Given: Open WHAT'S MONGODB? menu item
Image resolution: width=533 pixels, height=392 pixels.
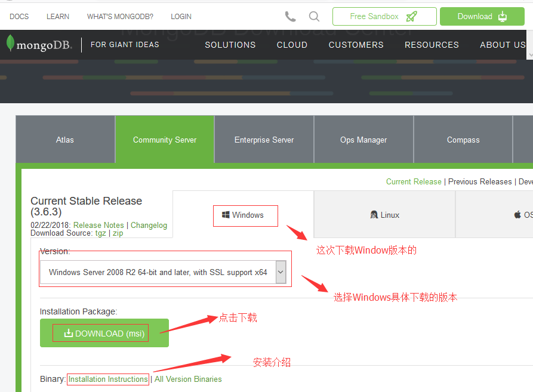Looking at the screenshot, I should pos(120,17).
